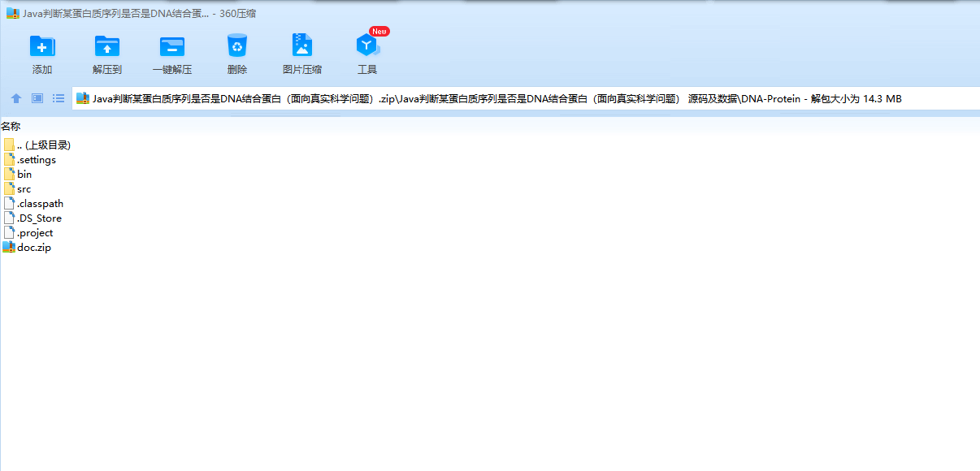Click the doc.zip archive icon
The width and height of the screenshot is (980, 471).
pyautogui.click(x=9, y=247)
